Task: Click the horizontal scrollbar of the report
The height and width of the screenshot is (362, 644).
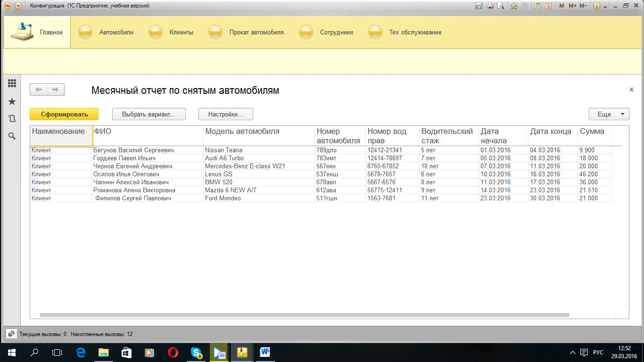Action: click(305, 315)
